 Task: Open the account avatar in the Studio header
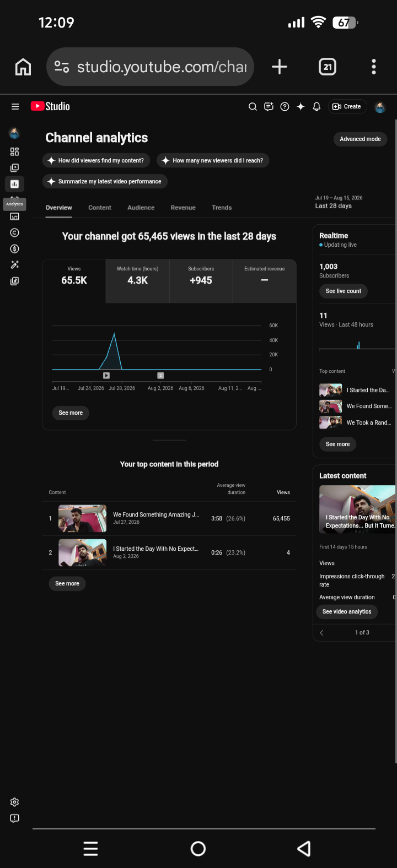pyautogui.click(x=380, y=107)
